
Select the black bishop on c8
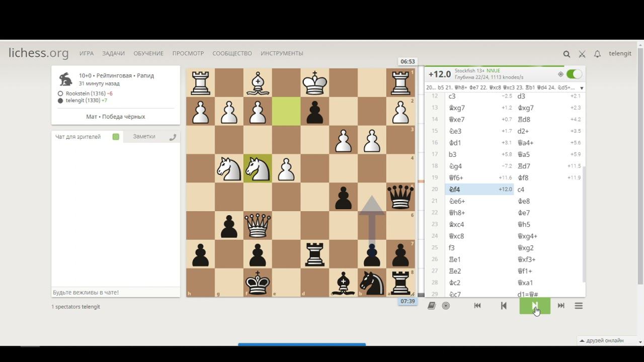[x=344, y=283]
